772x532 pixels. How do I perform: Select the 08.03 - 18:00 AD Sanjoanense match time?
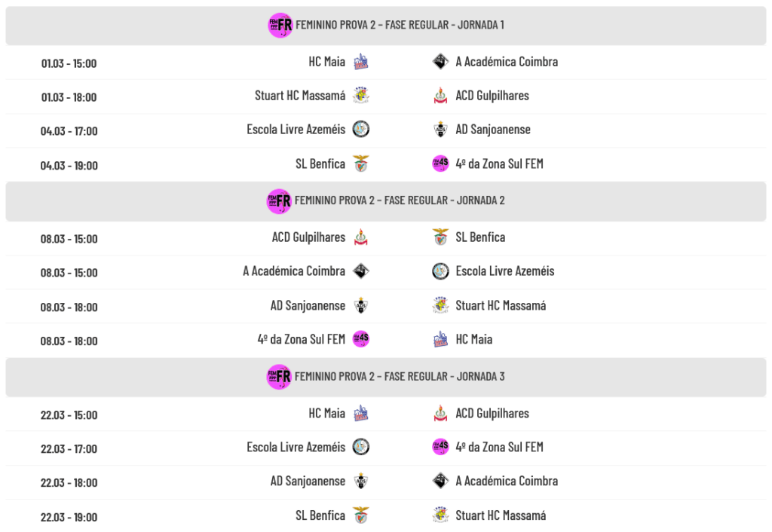pos(69,307)
